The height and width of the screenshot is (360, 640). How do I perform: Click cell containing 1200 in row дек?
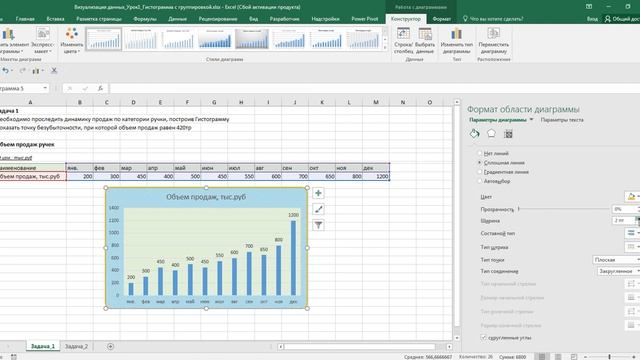coord(376,176)
